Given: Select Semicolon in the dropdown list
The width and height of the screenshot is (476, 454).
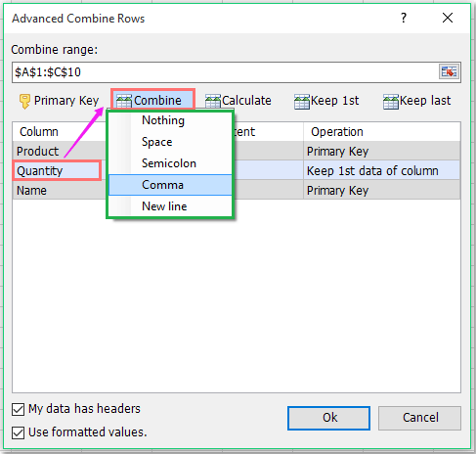Looking at the screenshot, I should [x=170, y=163].
